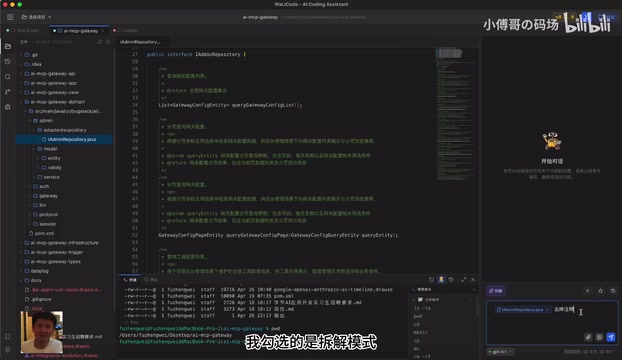Open project selector dropdown in title bar
The image size is (622, 360).
[36, 17]
